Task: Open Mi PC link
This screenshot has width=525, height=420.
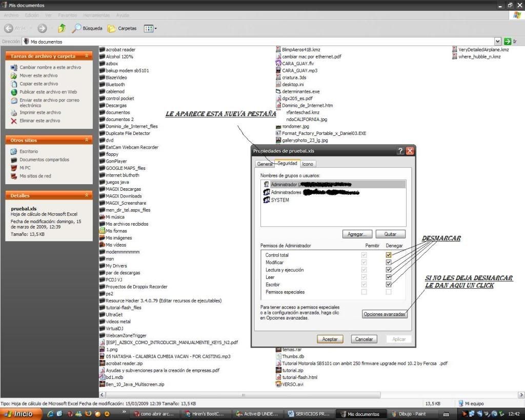Action: 25,168
